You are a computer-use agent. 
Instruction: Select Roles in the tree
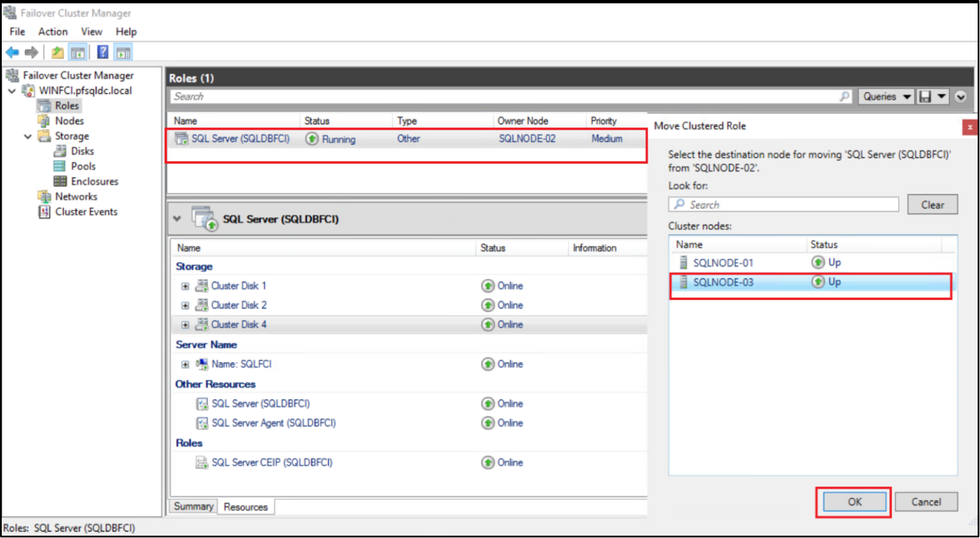(x=67, y=106)
